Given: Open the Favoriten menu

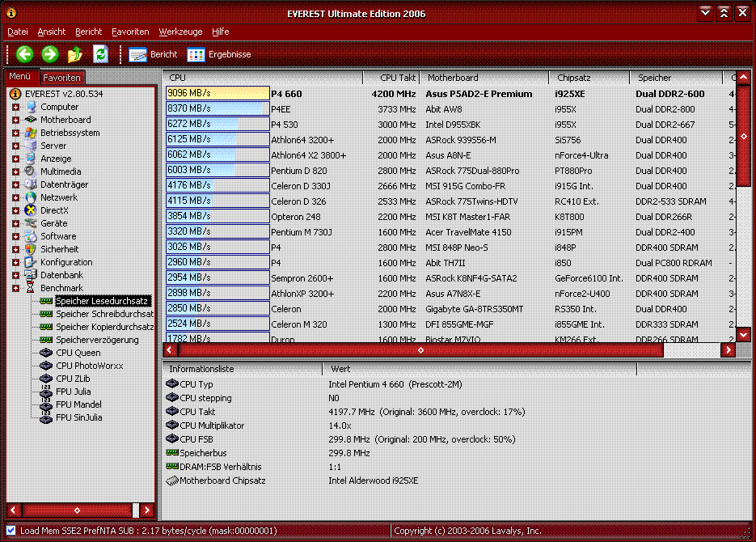Looking at the screenshot, I should (130, 32).
